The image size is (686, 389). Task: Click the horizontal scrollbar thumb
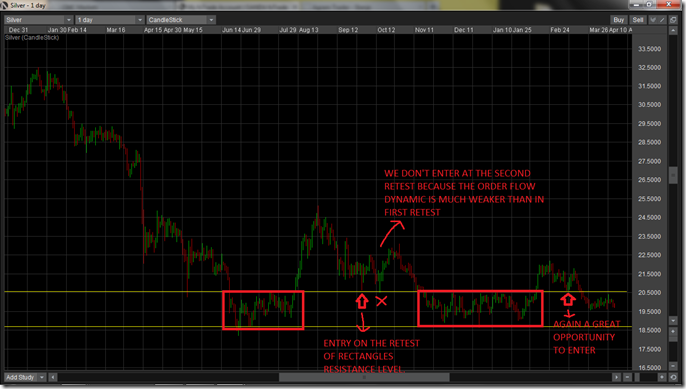[364, 377]
